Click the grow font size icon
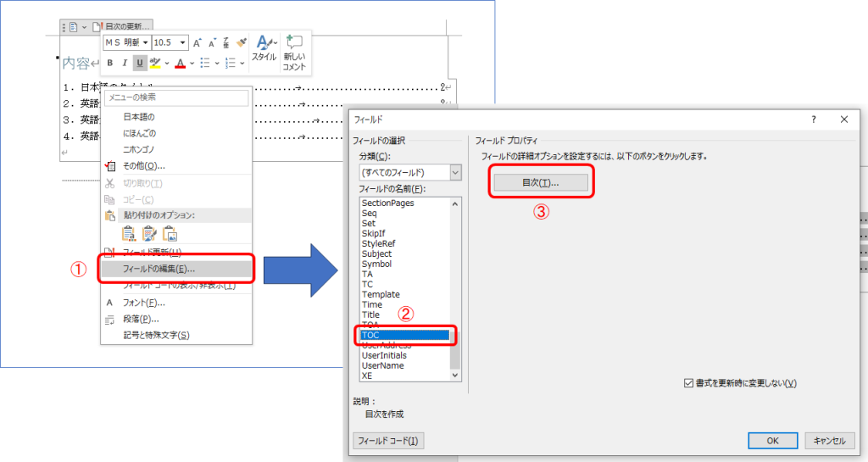 (197, 42)
